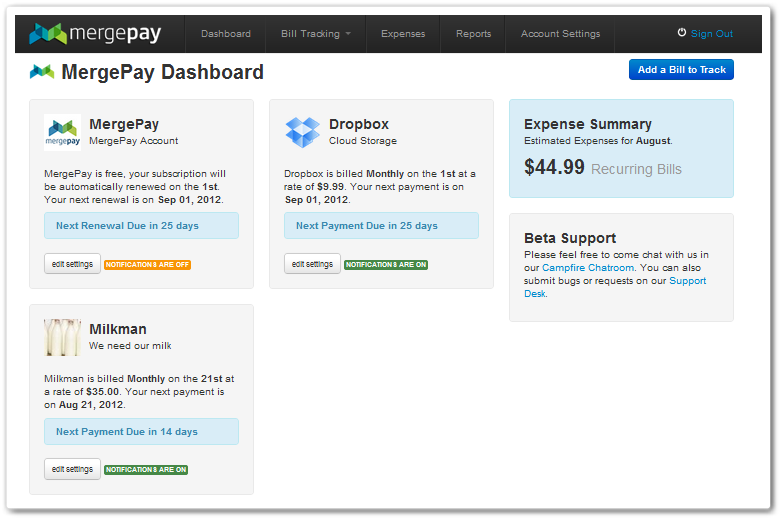
Task: Click the Expense Summary heading
Action: coord(588,124)
